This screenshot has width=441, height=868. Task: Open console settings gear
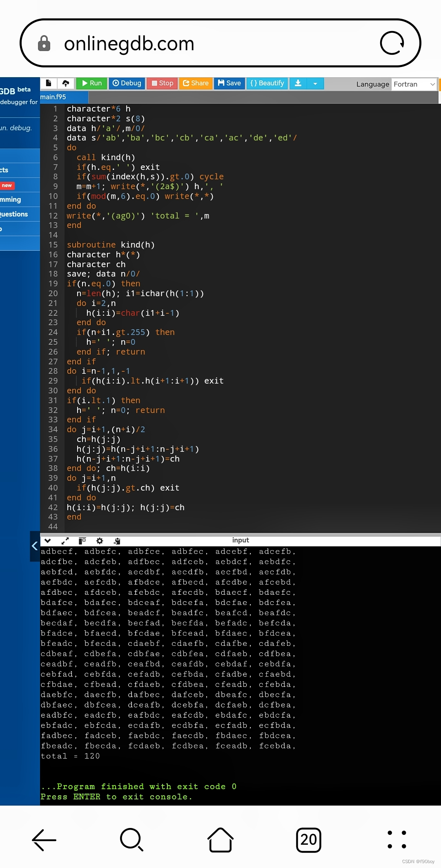(x=100, y=541)
